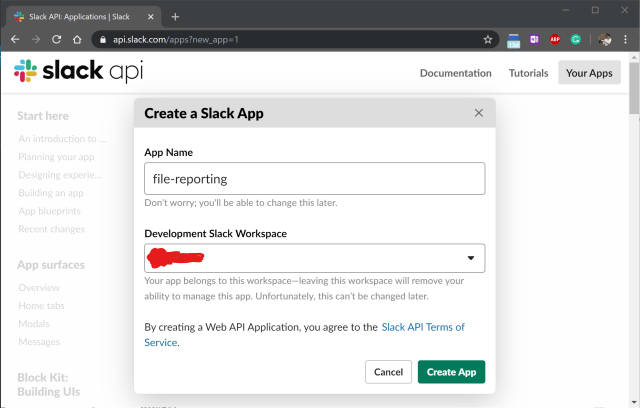Click the App Name input field
The width and height of the screenshot is (640, 408).
[x=314, y=179]
